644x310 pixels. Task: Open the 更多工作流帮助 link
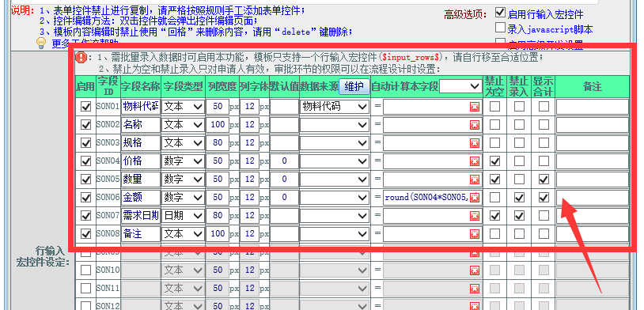click(85, 44)
